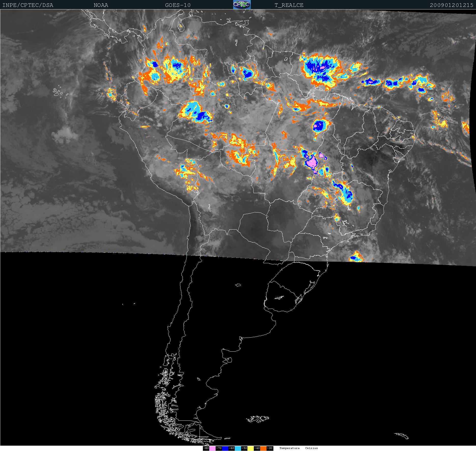Select the Temperatura legend label
476x451 pixels.
pyautogui.click(x=289, y=448)
